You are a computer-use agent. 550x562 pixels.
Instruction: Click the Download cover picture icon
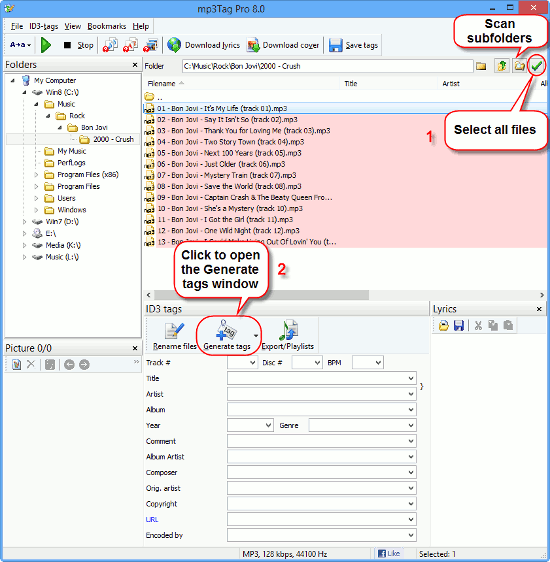coord(253,46)
